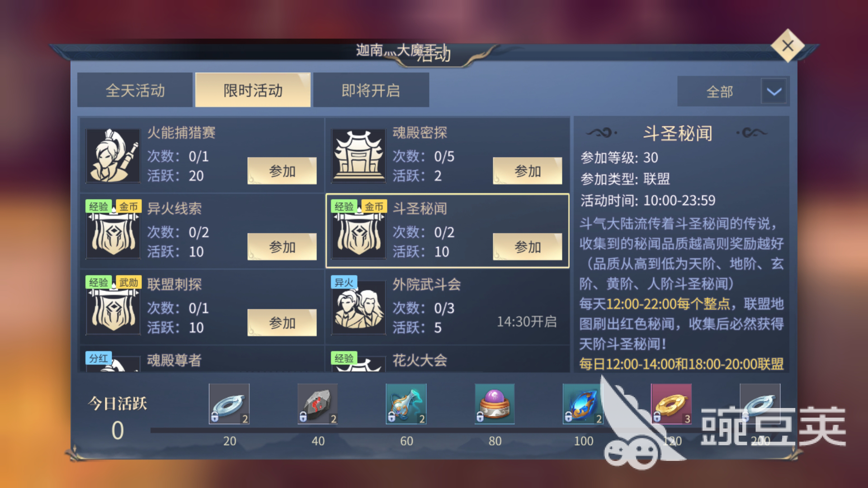
Task: Expand the 全部 filter dropdown arrow
Action: point(774,91)
